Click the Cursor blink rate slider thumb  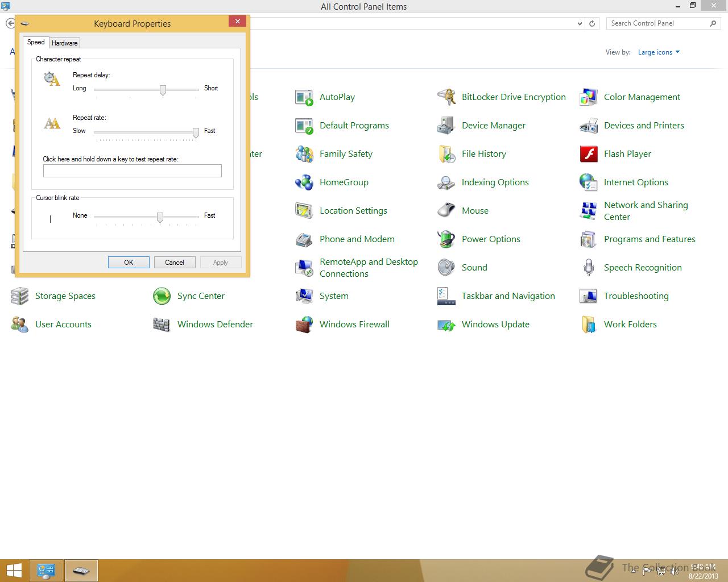click(160, 218)
